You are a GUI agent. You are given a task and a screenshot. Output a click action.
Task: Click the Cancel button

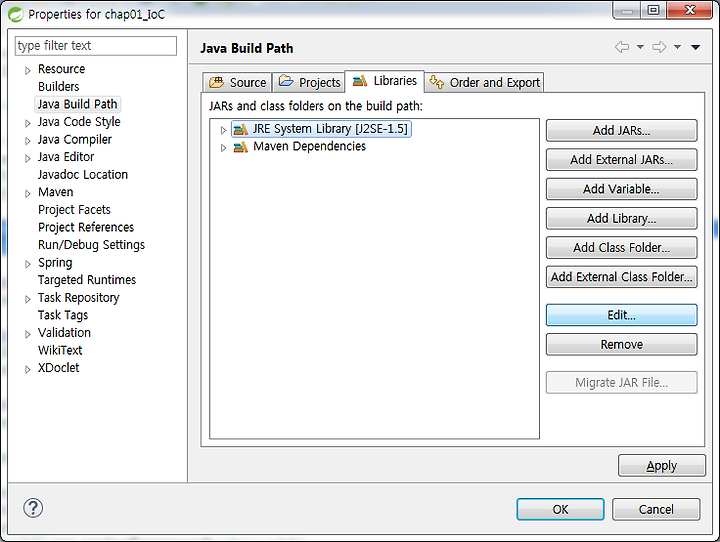point(656,509)
